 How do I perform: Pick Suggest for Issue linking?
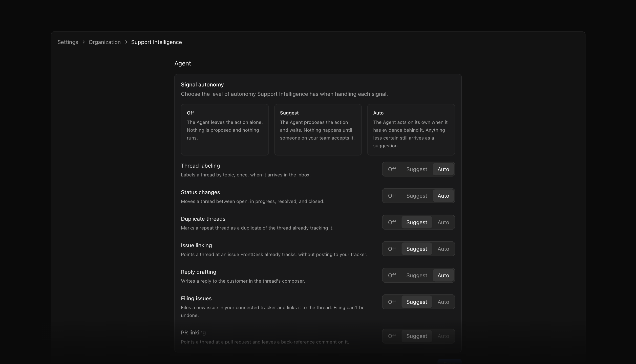(x=417, y=249)
